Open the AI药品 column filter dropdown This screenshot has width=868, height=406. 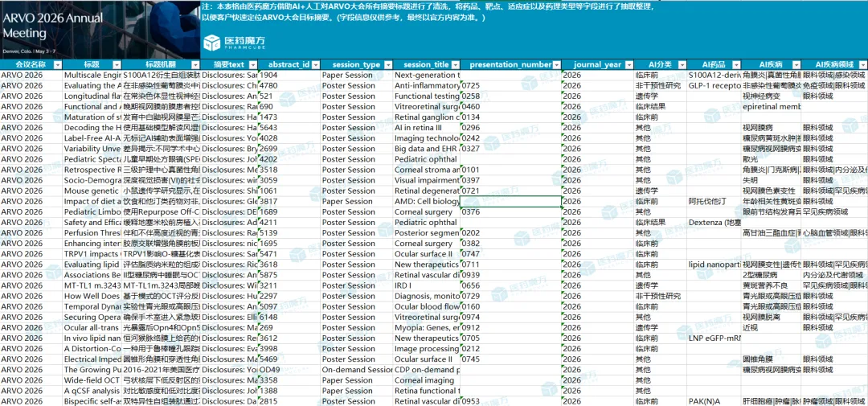[x=735, y=65]
